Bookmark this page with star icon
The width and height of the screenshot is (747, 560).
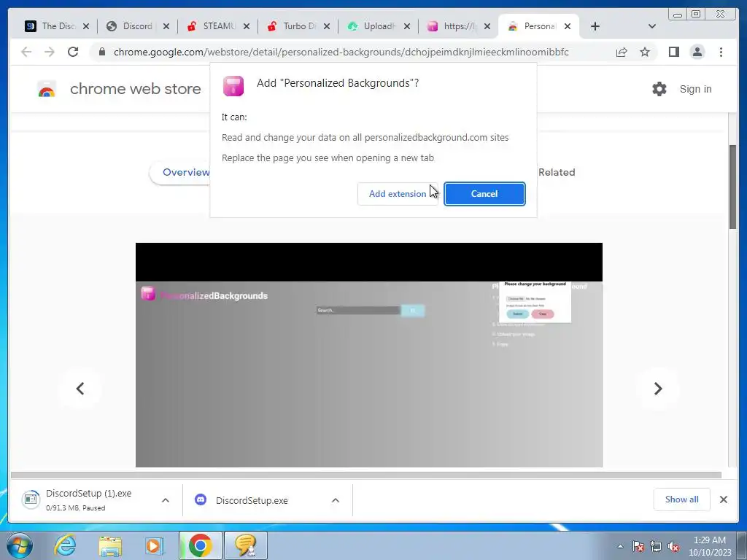tap(645, 52)
